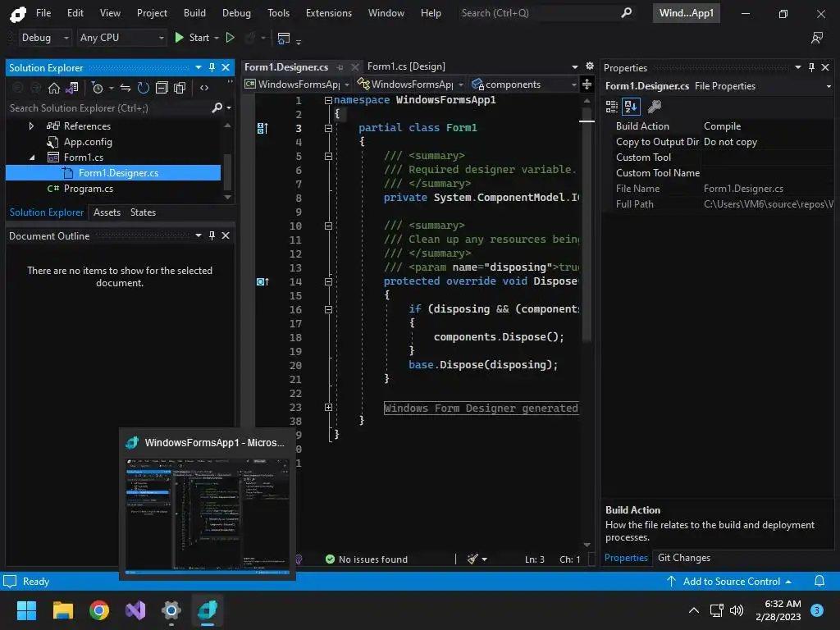Open the active documents list dropdown

575,66
